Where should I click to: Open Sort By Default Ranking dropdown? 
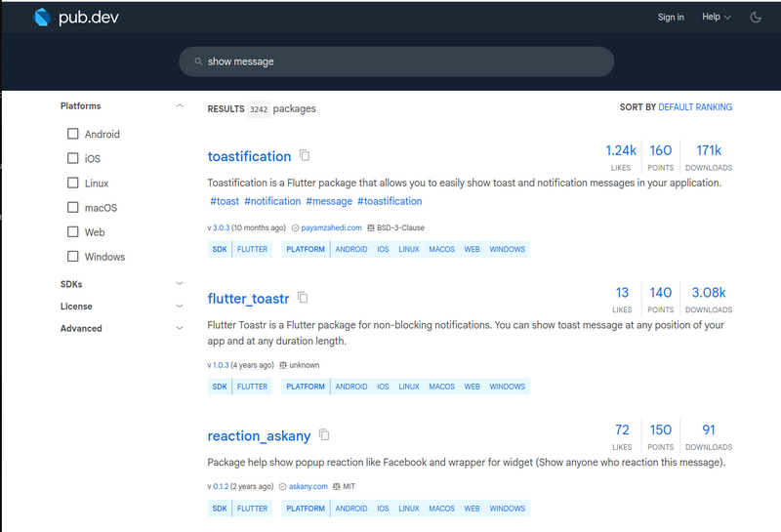[695, 107]
